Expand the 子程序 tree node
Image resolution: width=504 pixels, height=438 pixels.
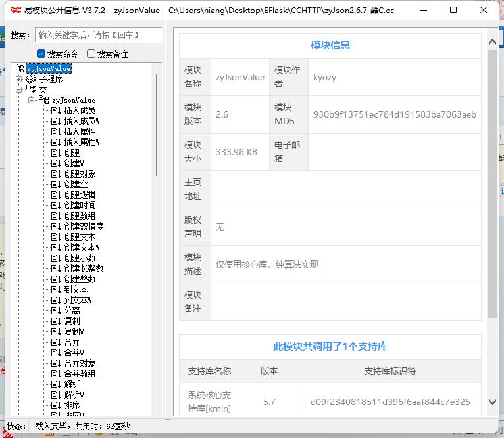(18, 79)
